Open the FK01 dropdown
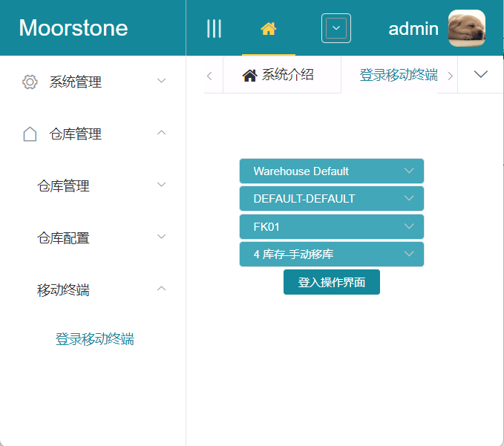The image size is (504, 446). pos(331,226)
